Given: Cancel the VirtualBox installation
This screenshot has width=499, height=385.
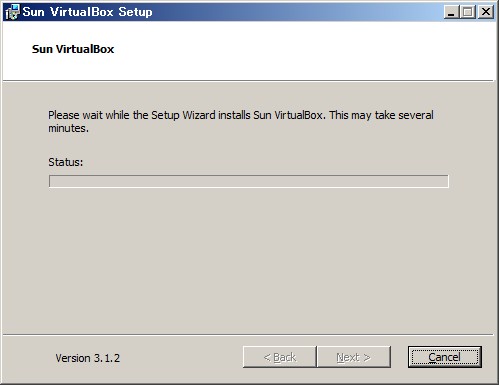Looking at the screenshot, I should [x=445, y=357].
